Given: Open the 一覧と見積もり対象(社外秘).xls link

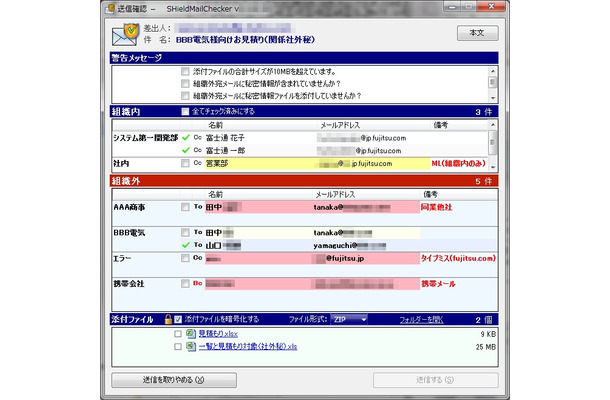Looking at the screenshot, I should click(248, 346).
